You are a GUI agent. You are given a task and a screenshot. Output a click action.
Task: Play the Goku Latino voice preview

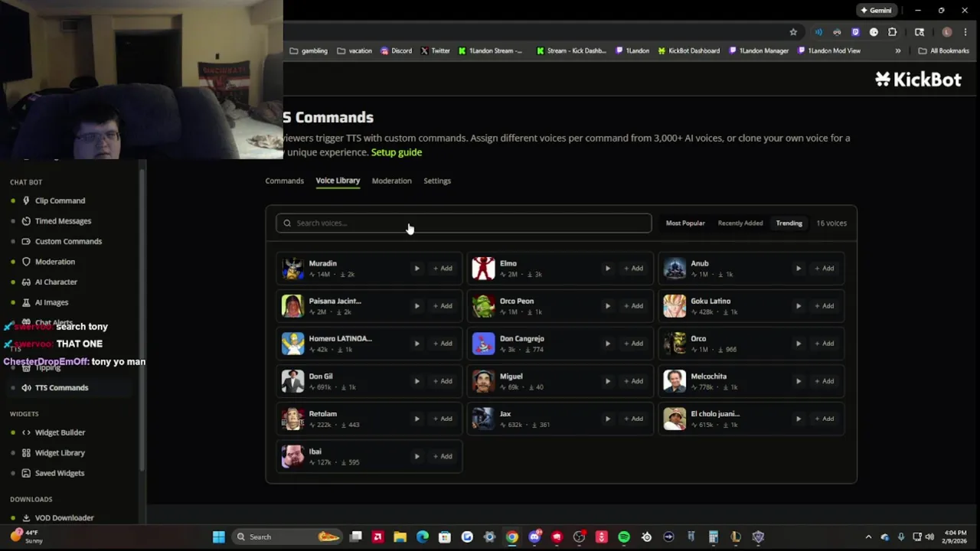point(798,306)
